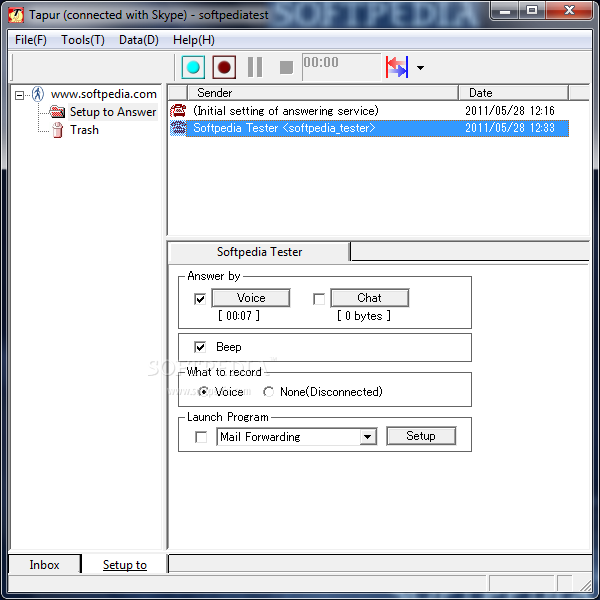Viewport: 600px width, 600px height.
Task: Click the grey stop toolbar button
Action: (286, 68)
